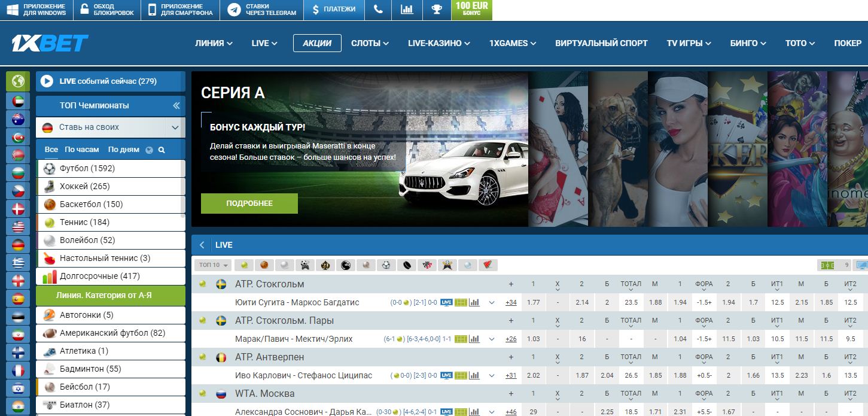This screenshot has width=868, height=416.
Task: Expand the TV ИГРЫ menu
Action: (x=689, y=43)
